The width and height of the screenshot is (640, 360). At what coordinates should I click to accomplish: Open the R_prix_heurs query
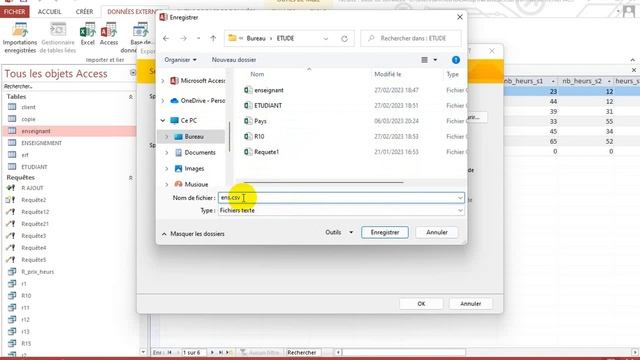coord(38,272)
